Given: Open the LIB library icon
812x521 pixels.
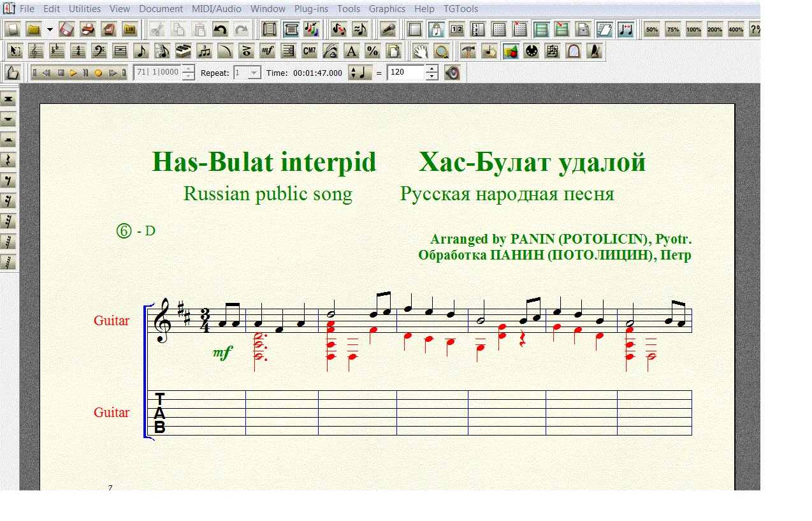Looking at the screenshot, I should (x=130, y=29).
